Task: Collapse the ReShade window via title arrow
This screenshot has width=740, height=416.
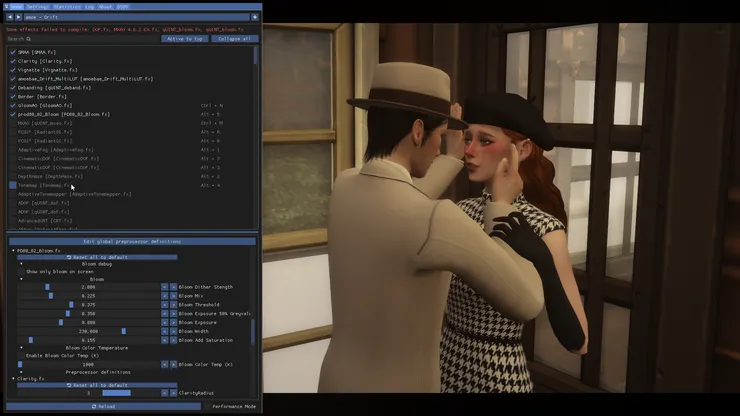Action: click(6, 7)
